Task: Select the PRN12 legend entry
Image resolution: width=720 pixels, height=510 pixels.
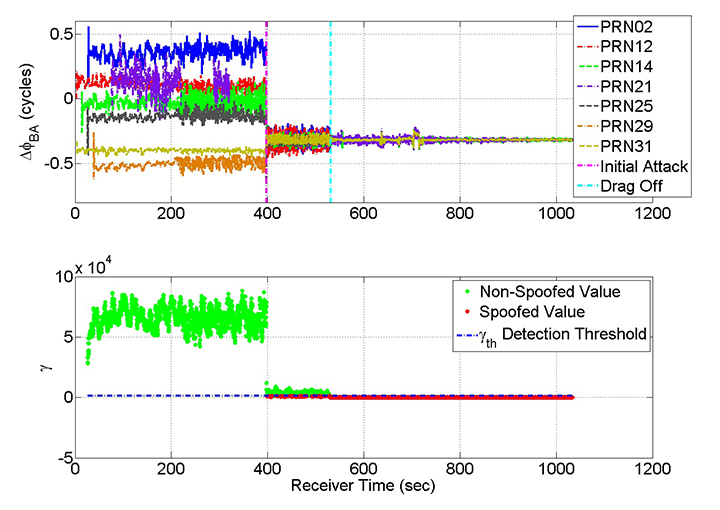Action: (629, 45)
